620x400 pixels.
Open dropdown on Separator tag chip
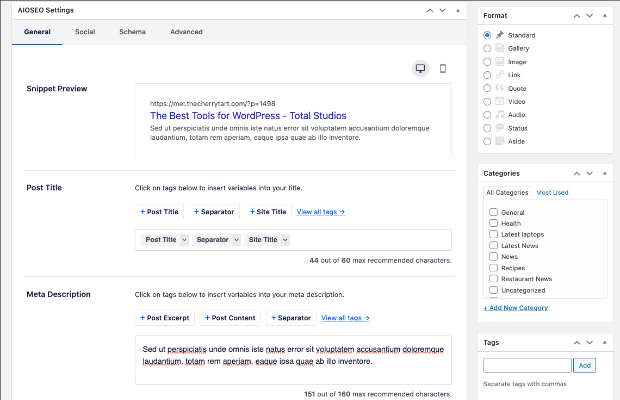tap(236, 240)
